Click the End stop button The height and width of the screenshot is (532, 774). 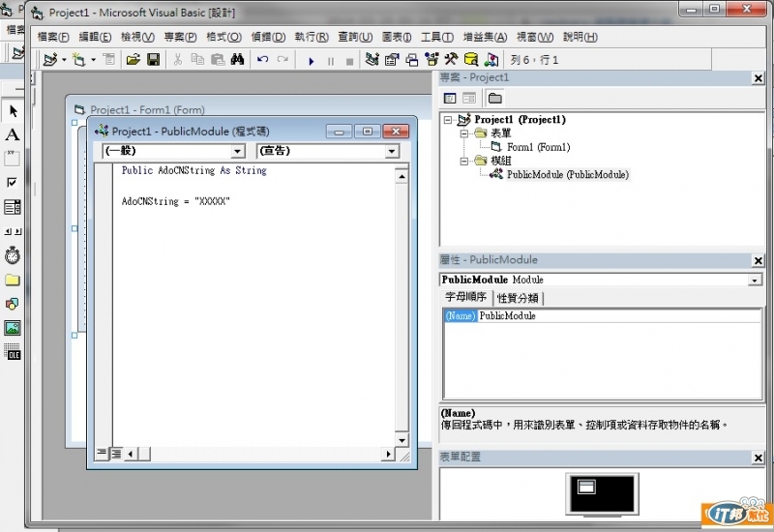pos(349,61)
